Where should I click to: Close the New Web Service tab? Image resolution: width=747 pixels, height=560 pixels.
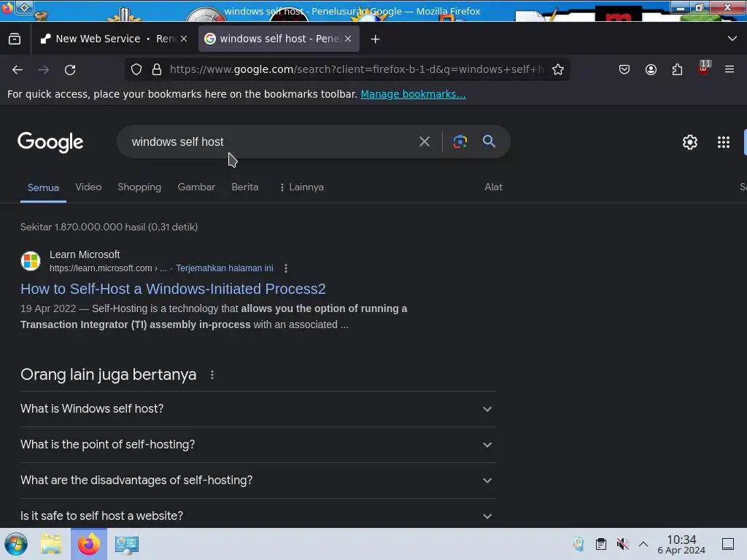pyautogui.click(x=184, y=39)
